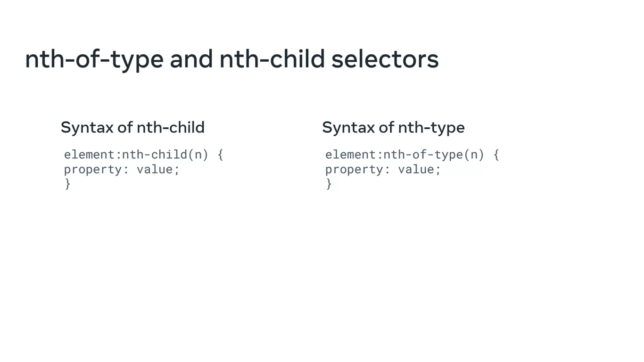This screenshot has height=362, width=644.
Task: Click the "(n)" argument in nth-of-type code
Action: click(x=474, y=155)
